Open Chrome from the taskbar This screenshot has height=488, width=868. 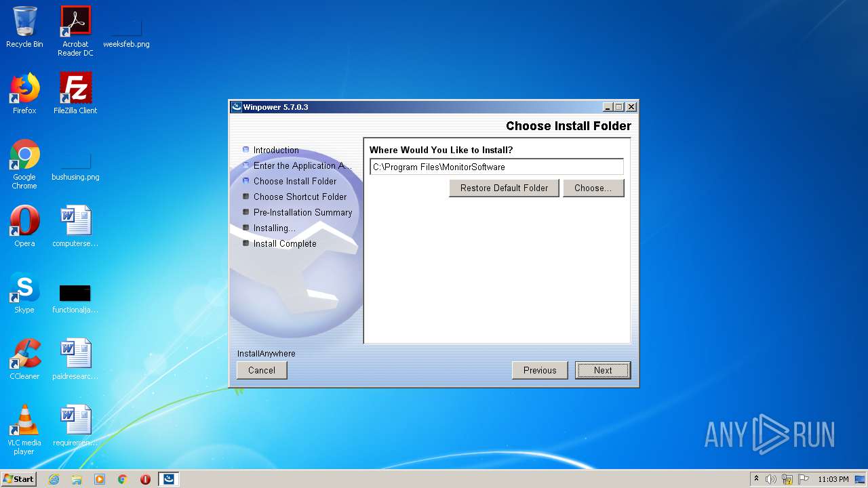pyautogui.click(x=123, y=479)
